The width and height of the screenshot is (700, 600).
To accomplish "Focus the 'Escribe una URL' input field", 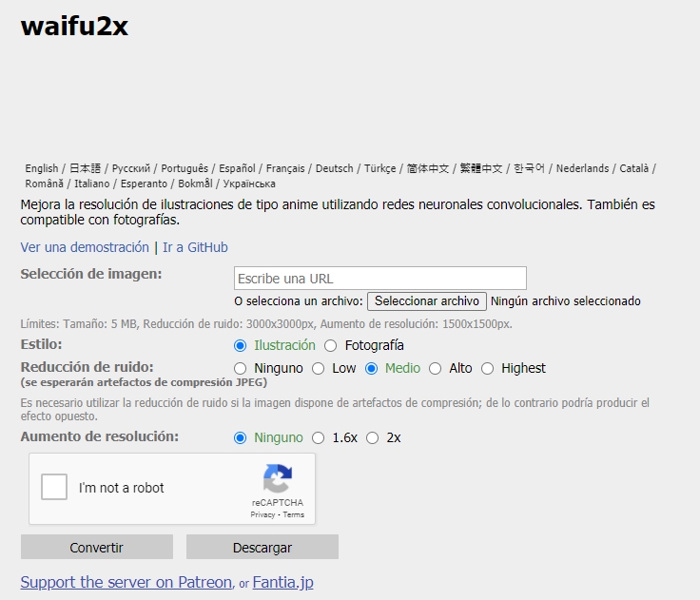I will [x=379, y=279].
